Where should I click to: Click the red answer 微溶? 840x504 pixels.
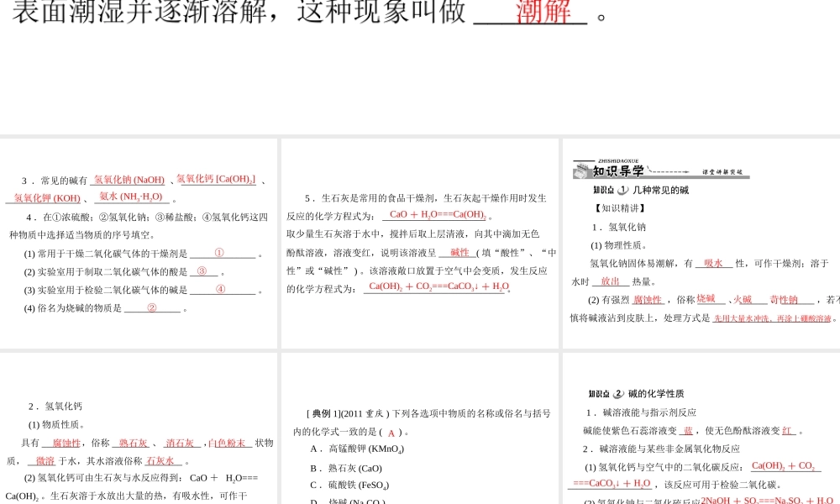45,460
